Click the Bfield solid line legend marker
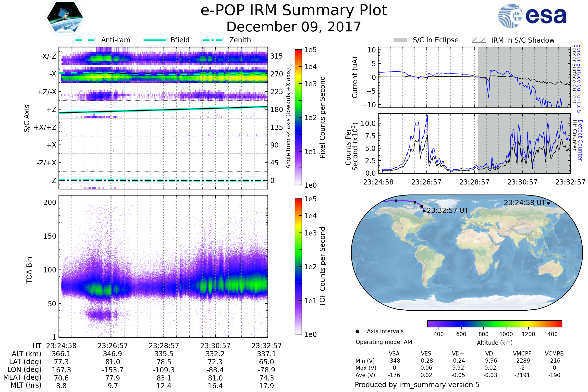 tap(155, 40)
